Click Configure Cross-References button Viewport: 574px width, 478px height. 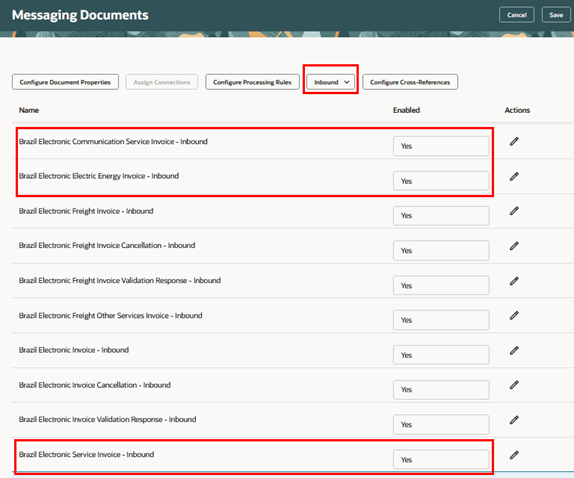coord(410,82)
